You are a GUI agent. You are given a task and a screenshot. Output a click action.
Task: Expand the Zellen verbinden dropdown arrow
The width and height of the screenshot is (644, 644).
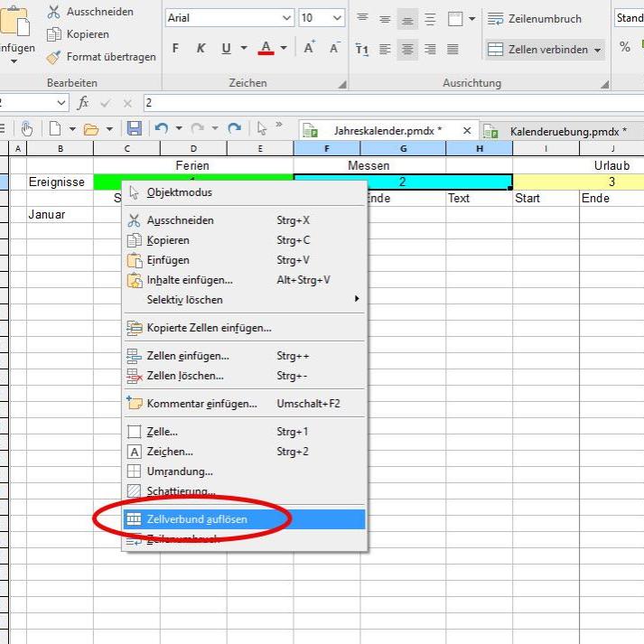pos(598,50)
